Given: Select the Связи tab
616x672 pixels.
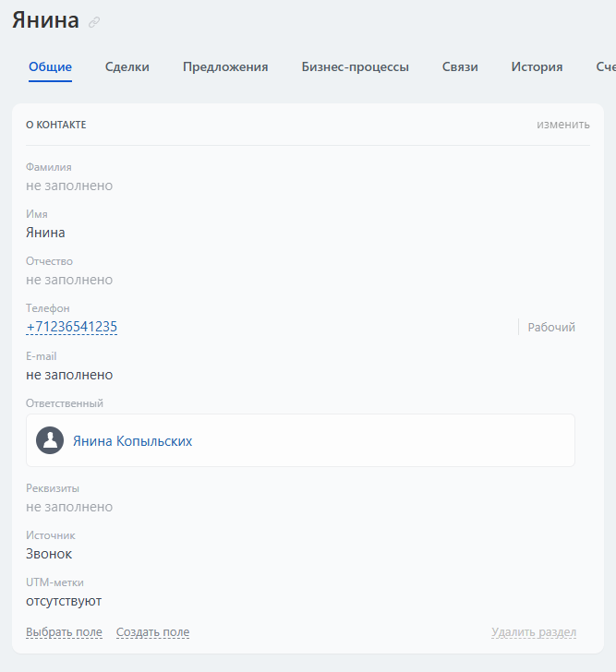Looking at the screenshot, I should click(460, 66).
